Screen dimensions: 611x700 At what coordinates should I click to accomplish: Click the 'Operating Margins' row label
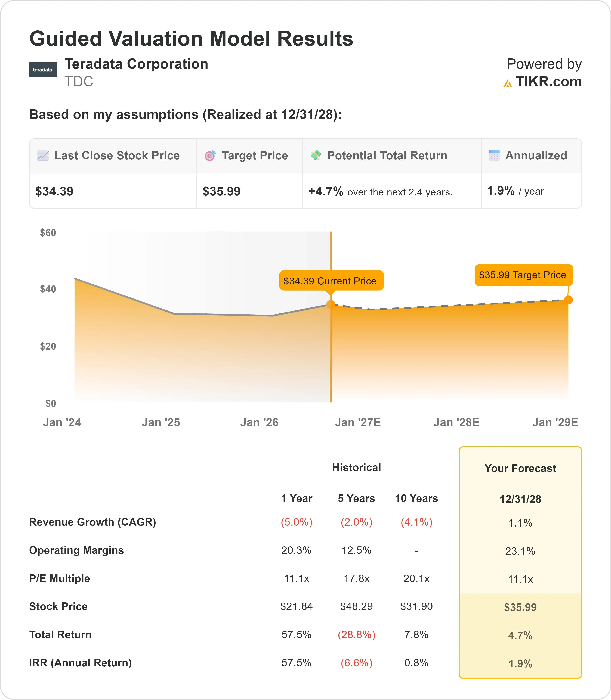pyautogui.click(x=76, y=550)
